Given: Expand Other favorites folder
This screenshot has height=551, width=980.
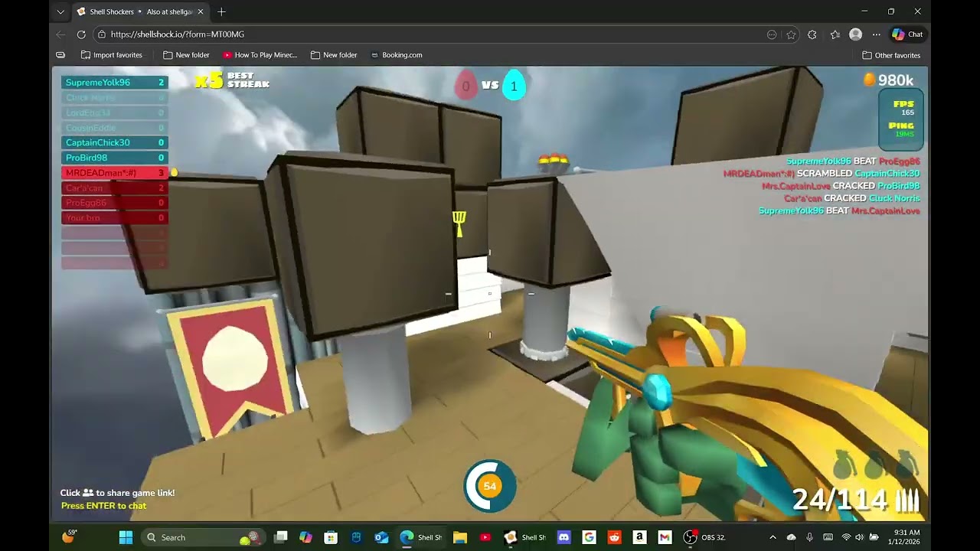Looking at the screenshot, I should (x=891, y=55).
